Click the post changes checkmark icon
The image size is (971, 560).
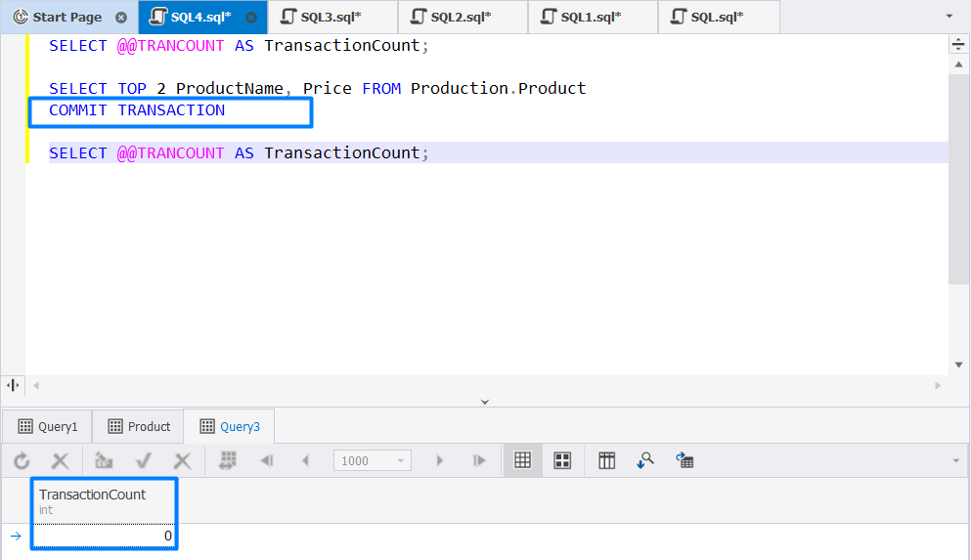(x=144, y=461)
